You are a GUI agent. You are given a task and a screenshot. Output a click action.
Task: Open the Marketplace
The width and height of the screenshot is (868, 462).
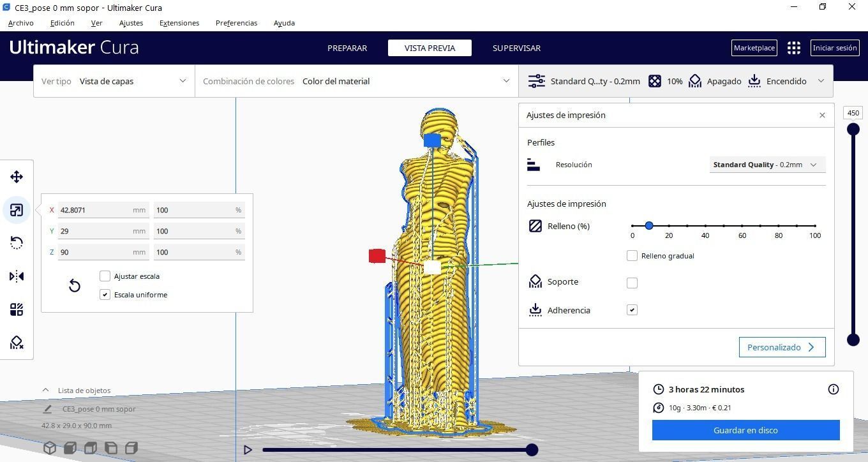[x=754, y=48]
